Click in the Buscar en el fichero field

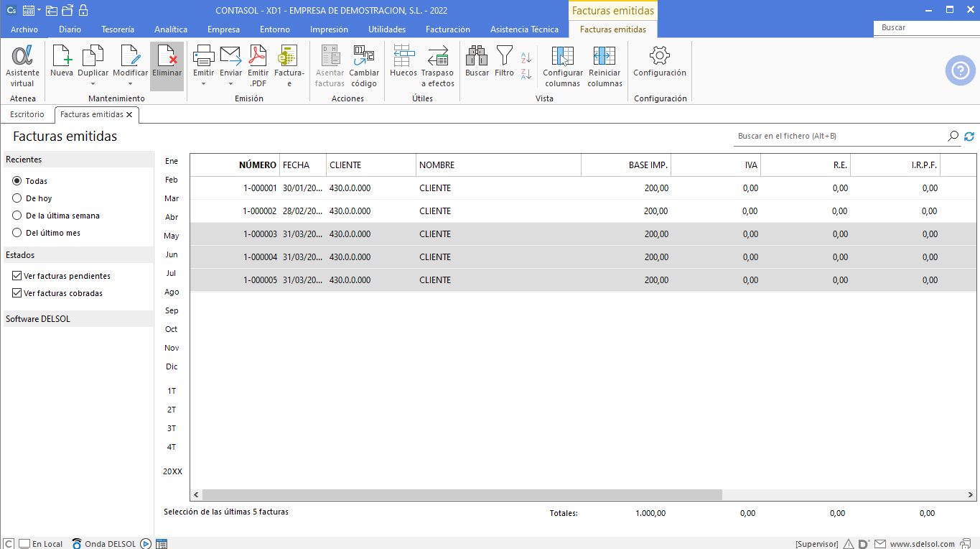point(840,136)
